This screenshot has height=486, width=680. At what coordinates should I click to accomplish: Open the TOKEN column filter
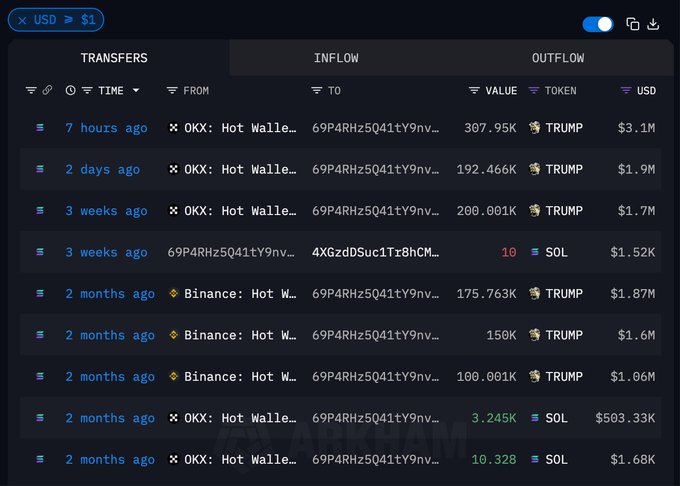(x=534, y=90)
